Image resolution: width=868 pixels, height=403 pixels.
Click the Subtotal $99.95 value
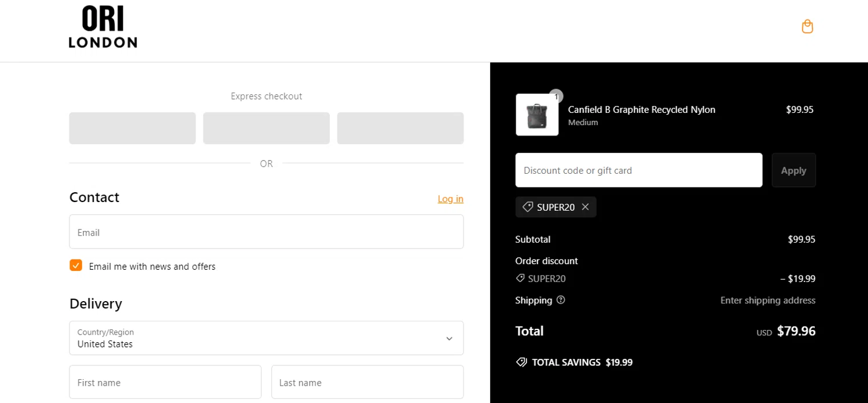click(801, 239)
